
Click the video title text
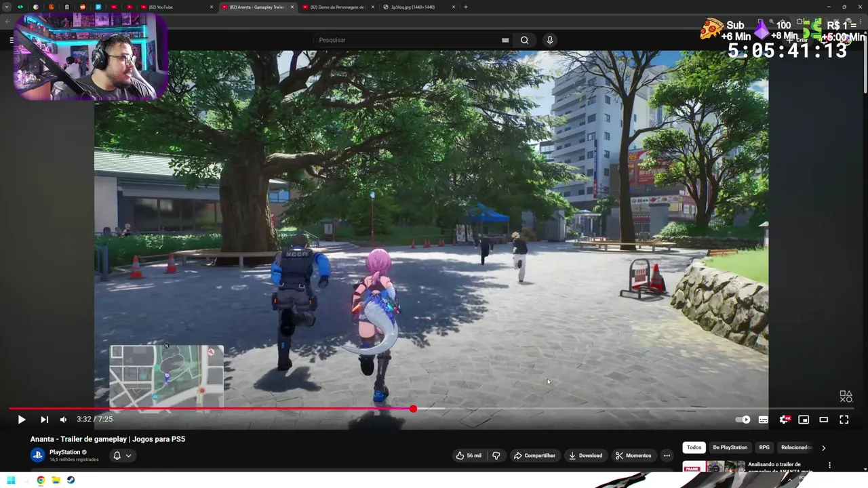point(108,439)
